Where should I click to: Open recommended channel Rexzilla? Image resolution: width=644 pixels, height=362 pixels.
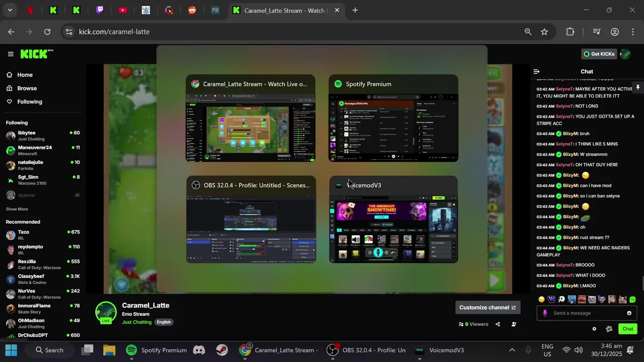tap(43, 264)
